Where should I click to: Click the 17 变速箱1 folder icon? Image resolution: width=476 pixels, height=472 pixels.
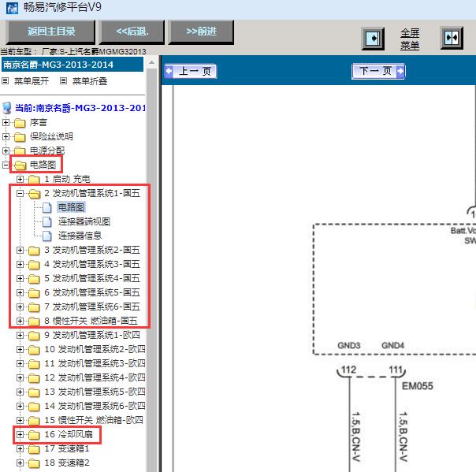pos(34,449)
